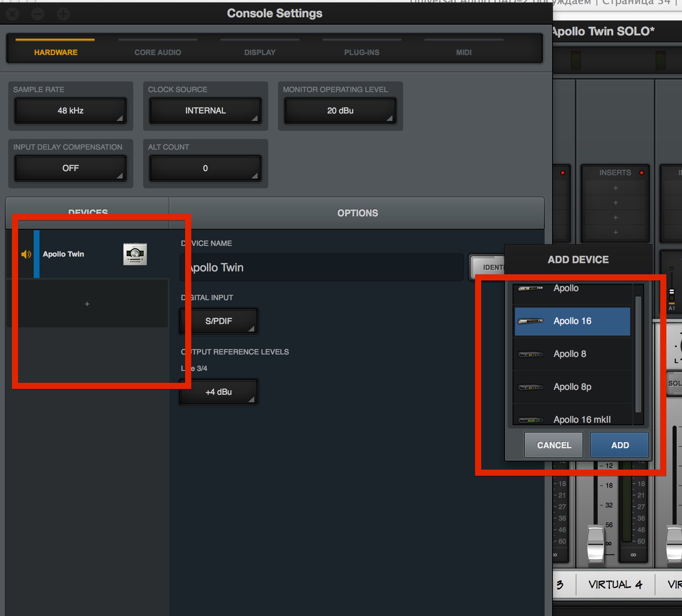The image size is (682, 616).
Task: Click the first plus slot under INSERTS
Action: [x=615, y=188]
